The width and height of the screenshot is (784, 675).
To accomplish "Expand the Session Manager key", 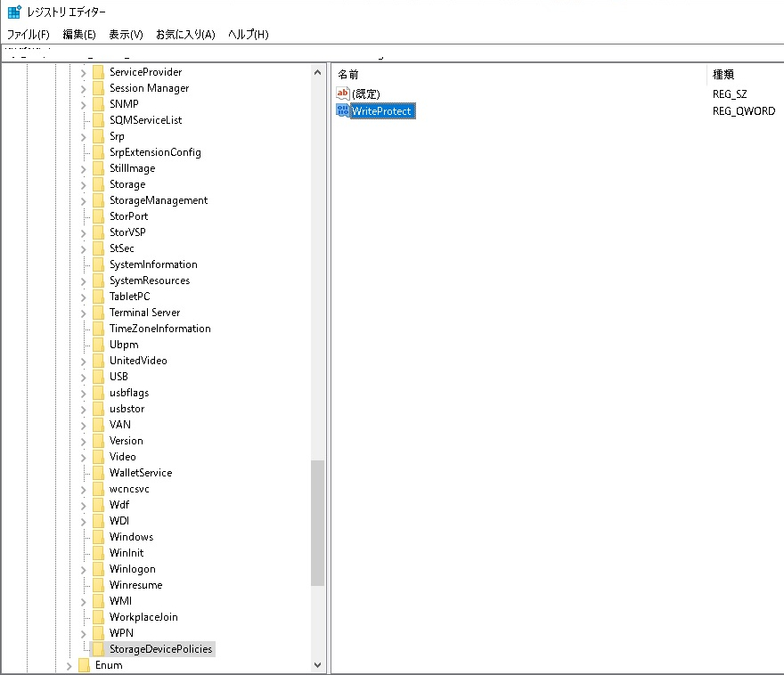I will point(84,87).
